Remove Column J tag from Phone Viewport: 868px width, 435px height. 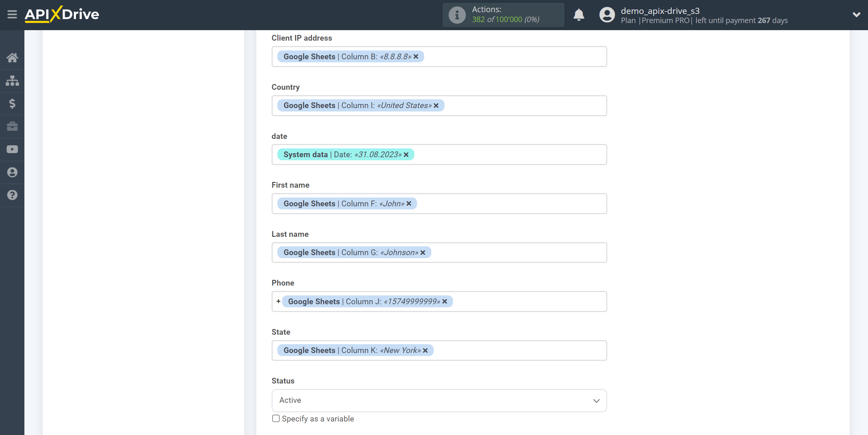[445, 302]
